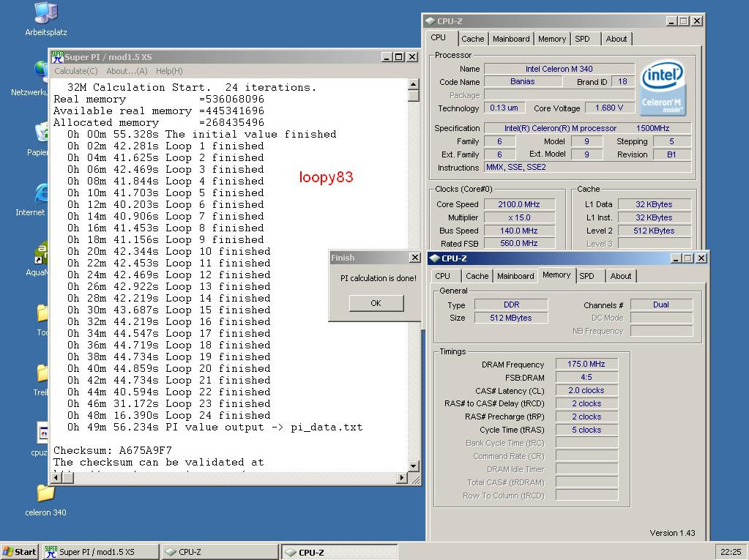Click OK in the Finish dialog
749x560 pixels.
point(376,303)
